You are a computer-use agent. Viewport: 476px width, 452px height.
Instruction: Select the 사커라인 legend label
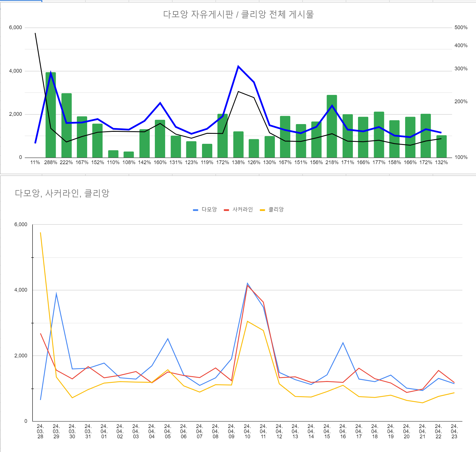click(243, 210)
